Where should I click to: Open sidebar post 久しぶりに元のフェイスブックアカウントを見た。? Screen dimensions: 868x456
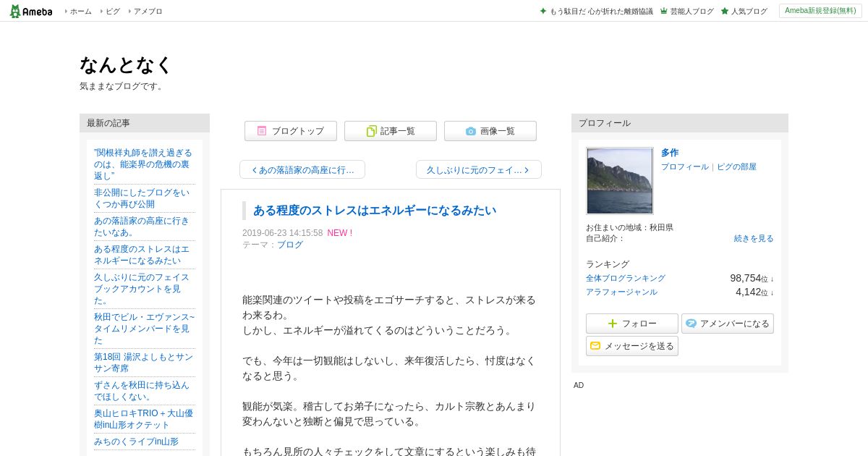142,289
